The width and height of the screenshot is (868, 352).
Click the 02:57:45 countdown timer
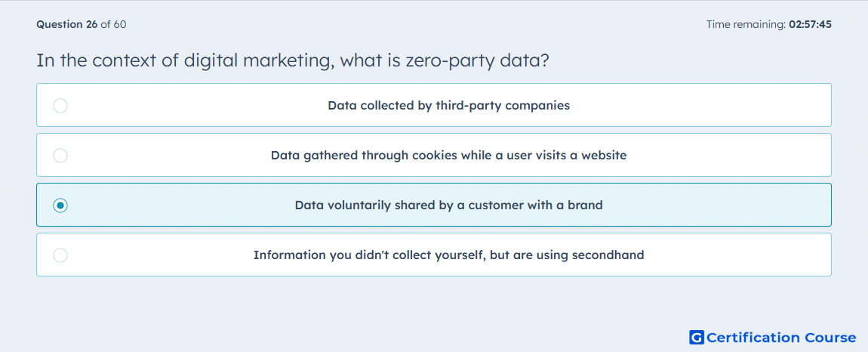(811, 24)
